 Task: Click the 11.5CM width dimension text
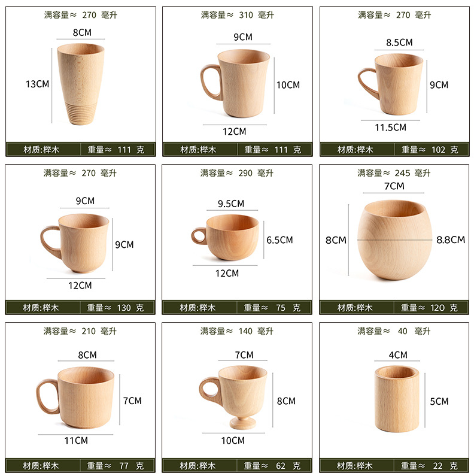click(391, 127)
